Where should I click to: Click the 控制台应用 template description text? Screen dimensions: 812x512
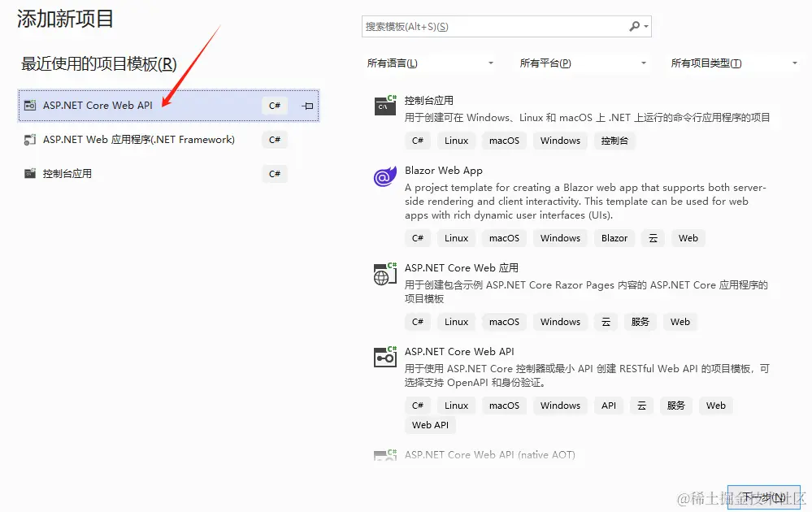pyautogui.click(x=587, y=118)
